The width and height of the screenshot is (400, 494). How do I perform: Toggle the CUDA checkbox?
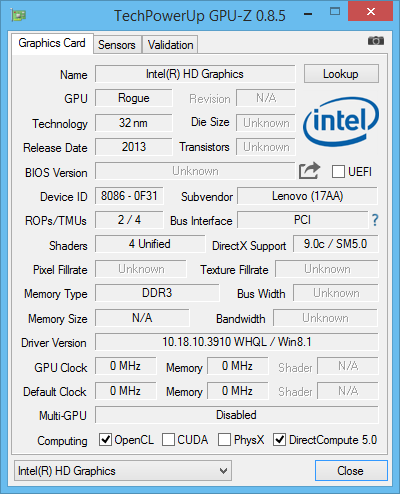click(168, 440)
